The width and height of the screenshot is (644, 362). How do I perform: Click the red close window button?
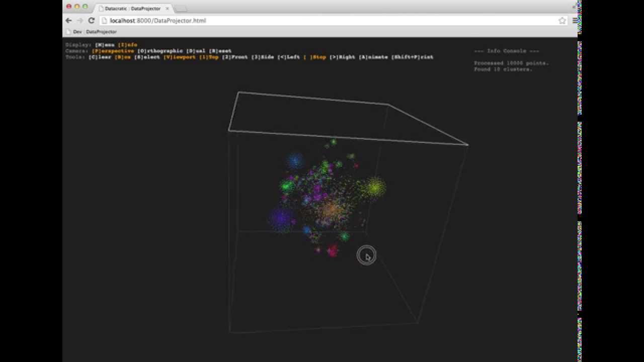69,7
